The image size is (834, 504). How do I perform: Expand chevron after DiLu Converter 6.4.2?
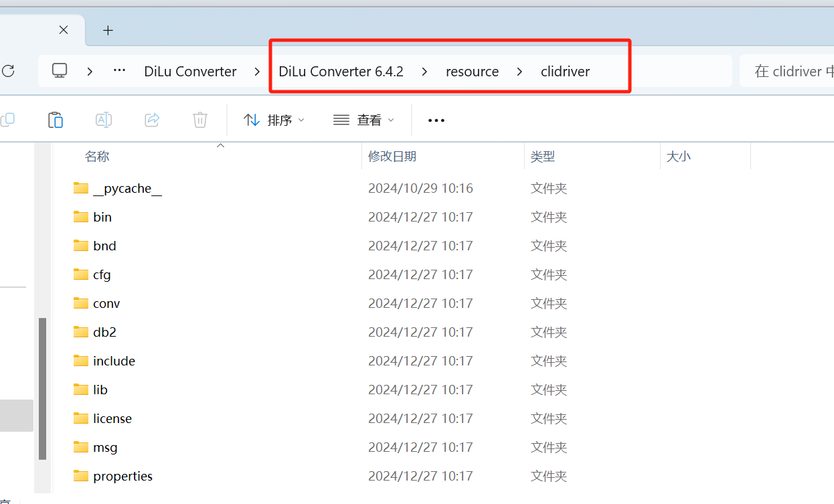(x=424, y=71)
